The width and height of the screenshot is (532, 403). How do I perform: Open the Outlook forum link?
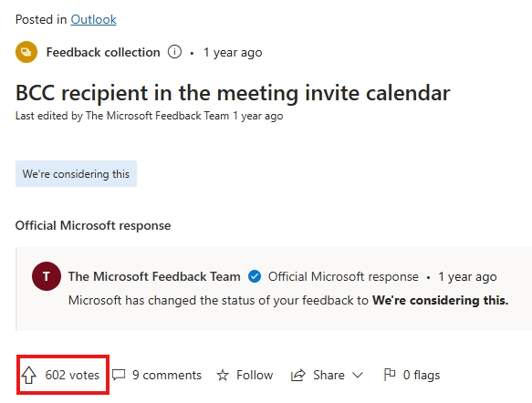coord(94,19)
